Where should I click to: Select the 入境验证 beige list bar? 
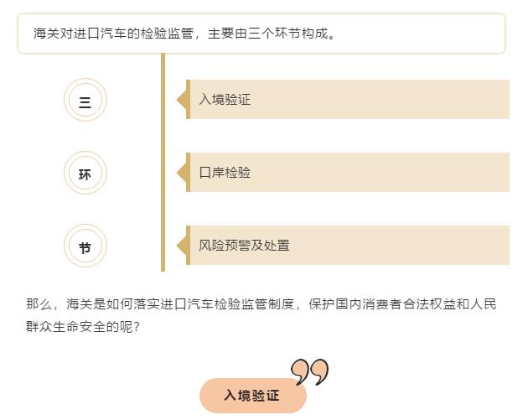click(x=348, y=100)
